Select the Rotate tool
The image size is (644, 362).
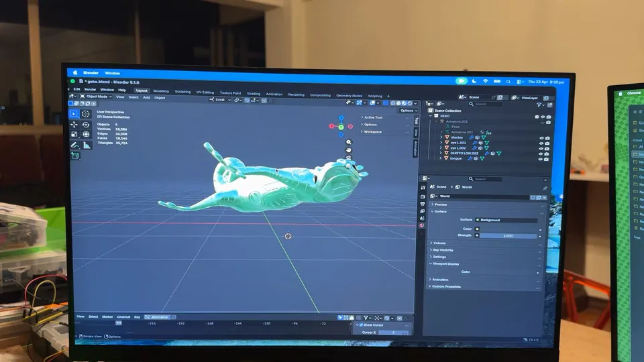tap(86, 125)
